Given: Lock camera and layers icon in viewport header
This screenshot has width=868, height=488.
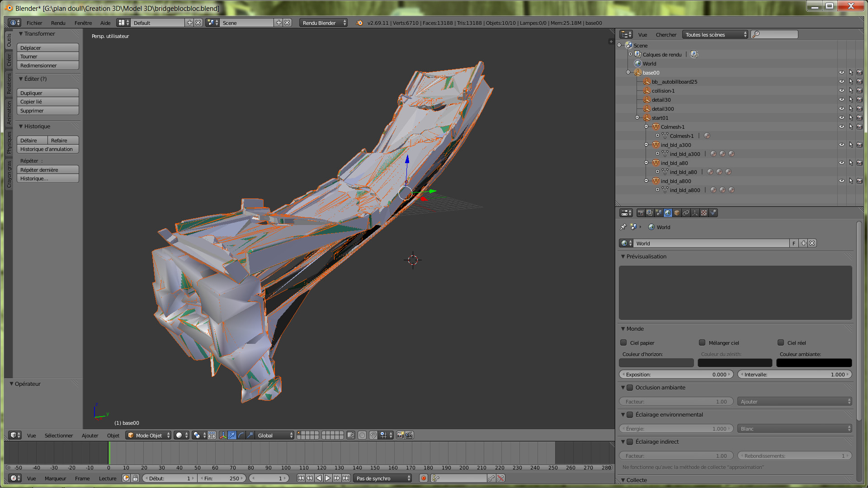Looking at the screenshot, I should click(351, 435).
